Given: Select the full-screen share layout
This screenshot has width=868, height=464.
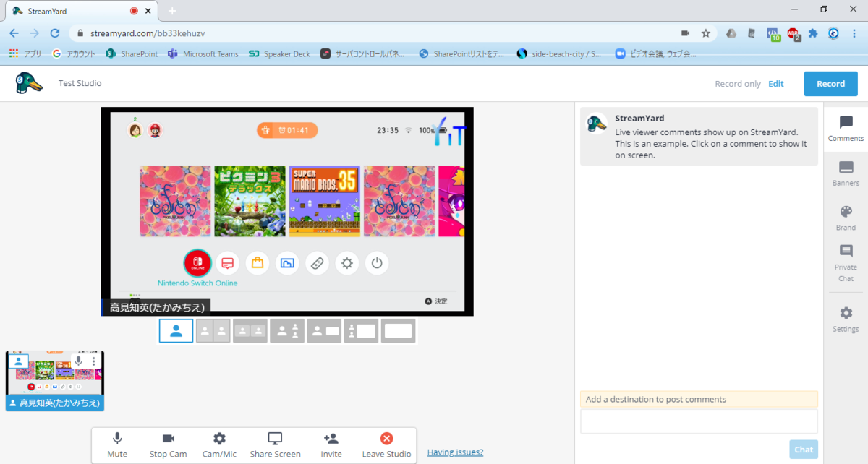Looking at the screenshot, I should (x=398, y=331).
